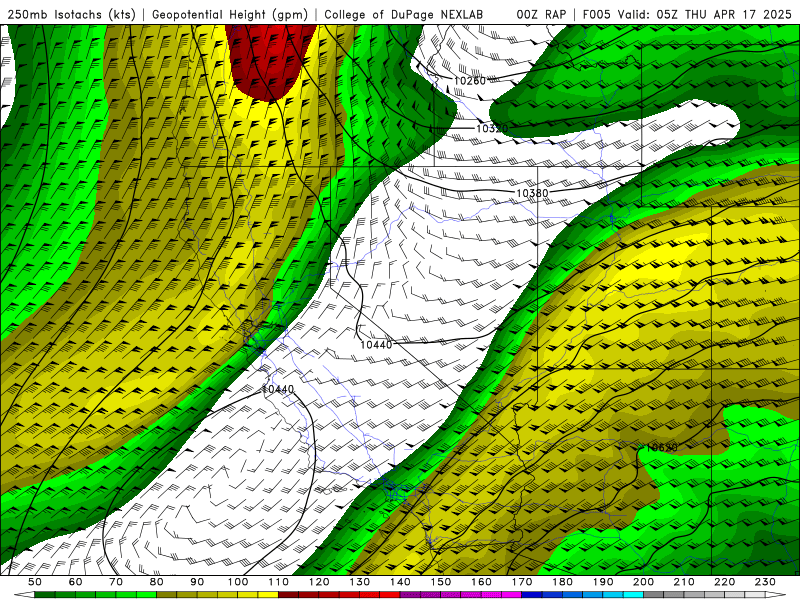
Task: Click the legend value 200
Action: point(643,582)
